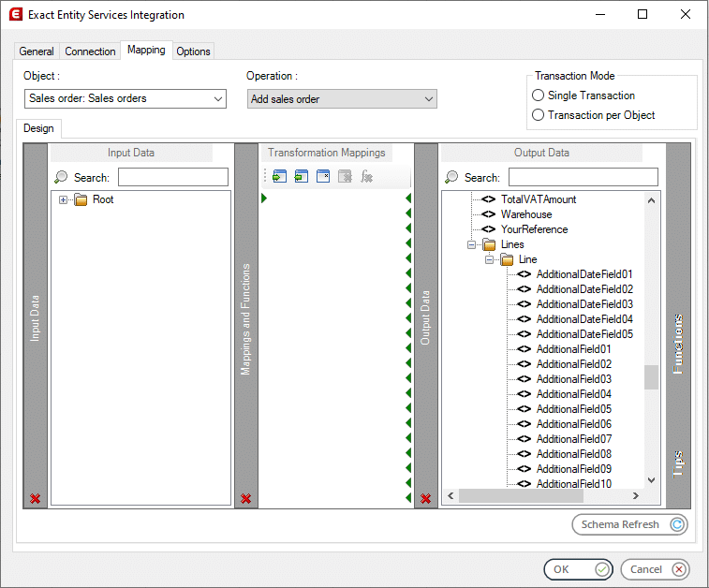Click the import mapping toolbar icon with right arrow
This screenshot has height=588, width=709.
point(279,176)
